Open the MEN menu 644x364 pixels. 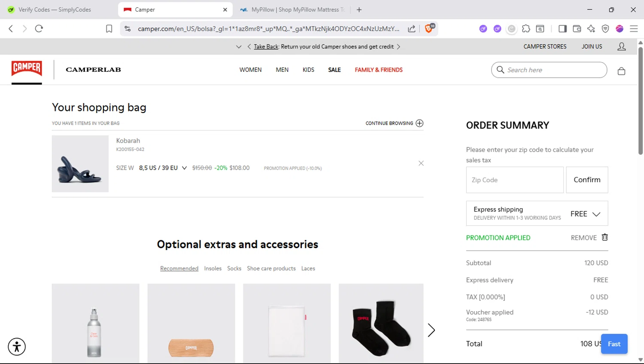pyautogui.click(x=282, y=70)
